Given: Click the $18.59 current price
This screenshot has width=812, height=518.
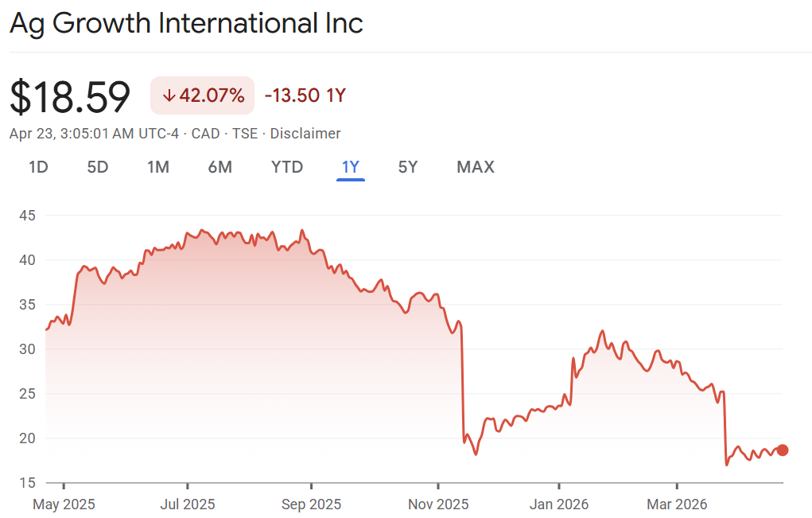Looking at the screenshot, I should pyautogui.click(x=70, y=97).
